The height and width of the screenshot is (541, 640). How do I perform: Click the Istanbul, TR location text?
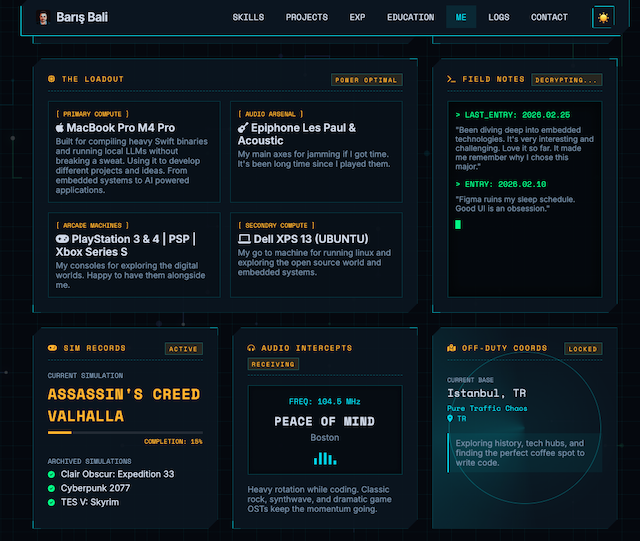pyautogui.click(x=487, y=393)
